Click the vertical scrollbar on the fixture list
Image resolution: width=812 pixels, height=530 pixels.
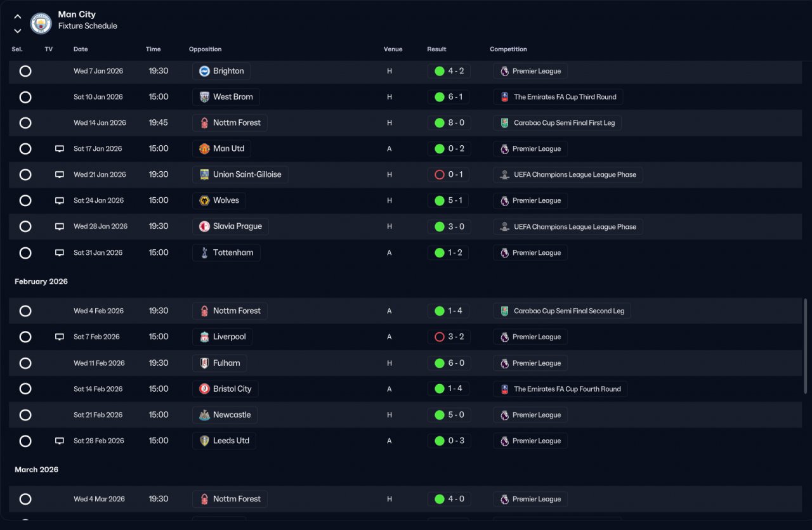806,346
